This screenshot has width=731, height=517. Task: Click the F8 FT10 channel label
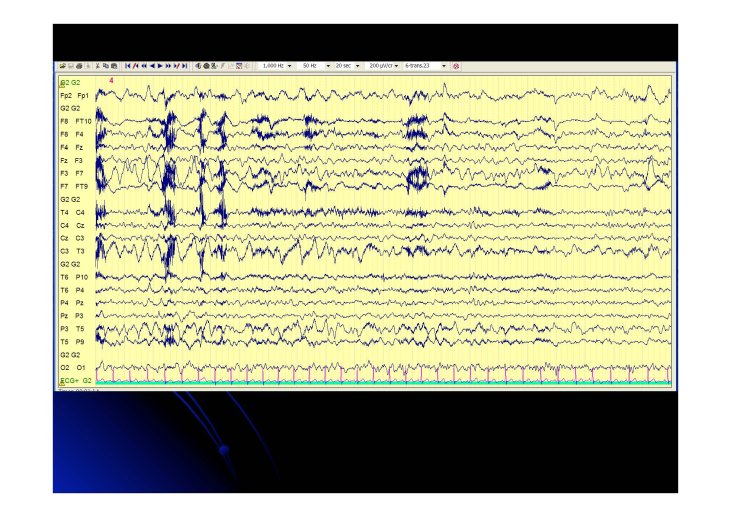point(76,121)
